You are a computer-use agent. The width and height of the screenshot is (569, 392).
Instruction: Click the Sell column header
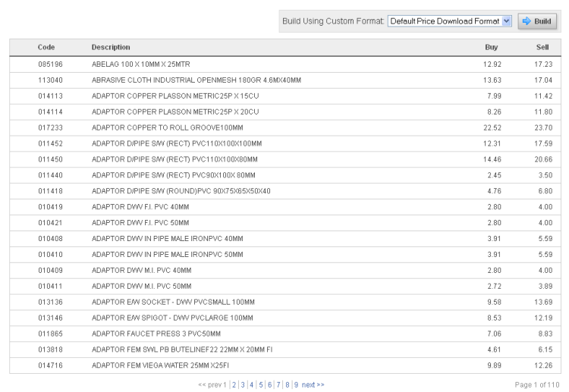point(542,47)
